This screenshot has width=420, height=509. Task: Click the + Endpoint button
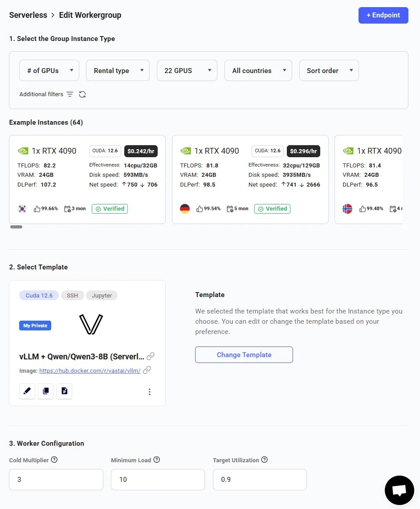[383, 15]
